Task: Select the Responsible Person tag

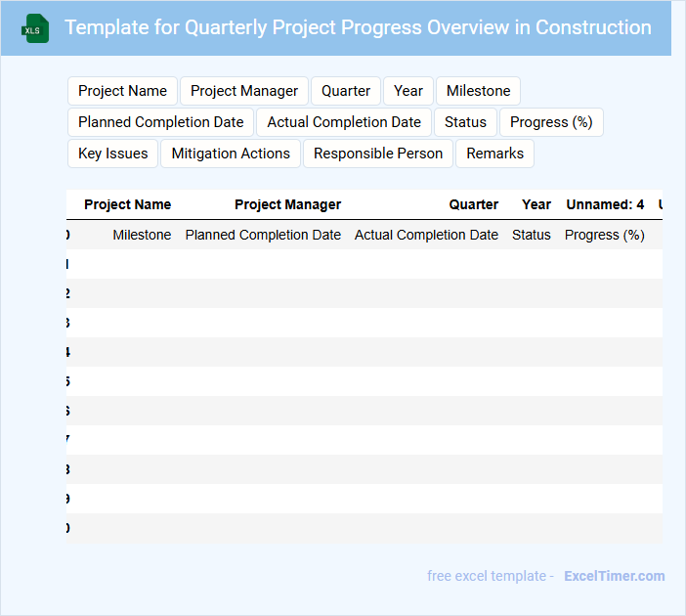Action: 378,154
